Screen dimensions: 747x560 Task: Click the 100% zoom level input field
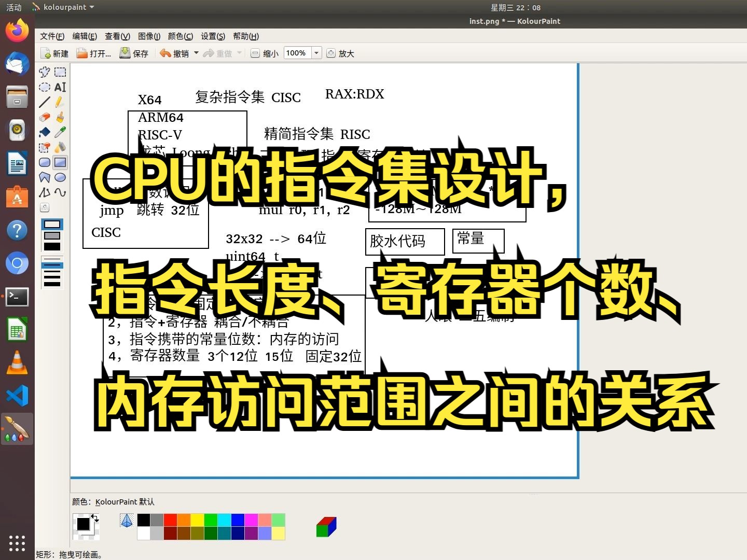pyautogui.click(x=298, y=53)
